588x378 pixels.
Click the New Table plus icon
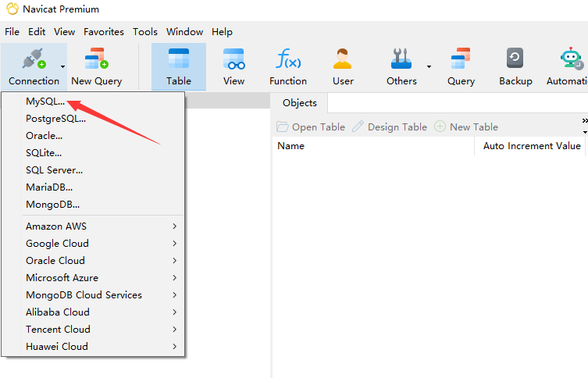point(440,127)
